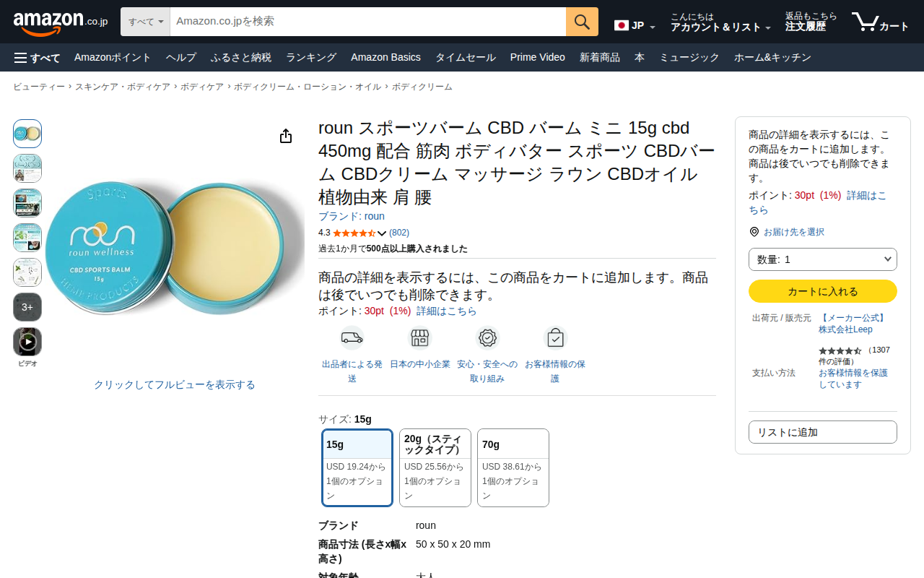This screenshot has width=924, height=578.
Task: Select the fifth product thumbnail
Action: point(27,272)
